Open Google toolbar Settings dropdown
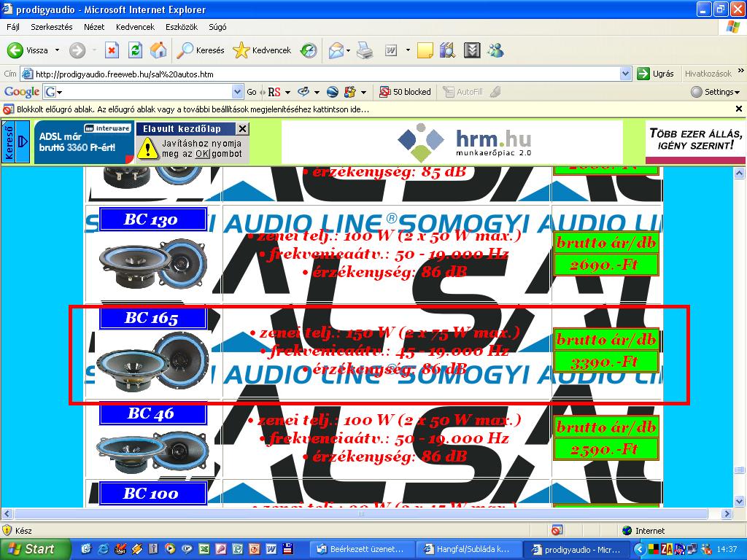The image size is (747, 560). pos(715,92)
